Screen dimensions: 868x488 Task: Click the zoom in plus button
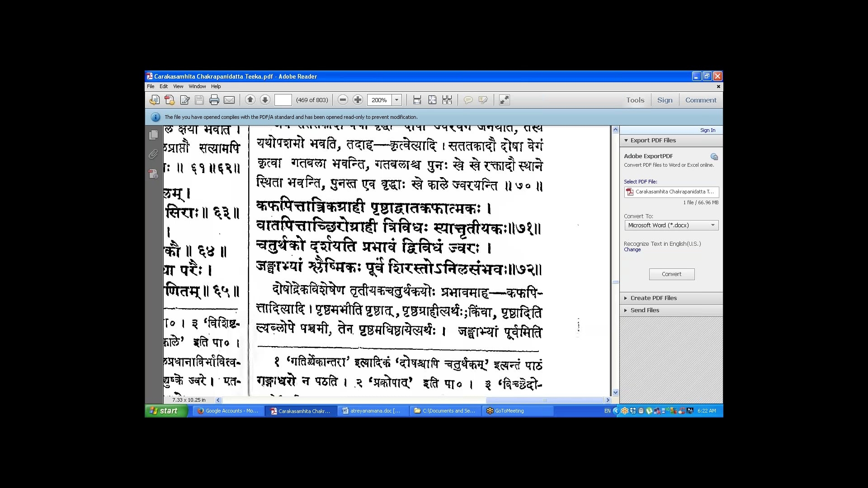358,100
